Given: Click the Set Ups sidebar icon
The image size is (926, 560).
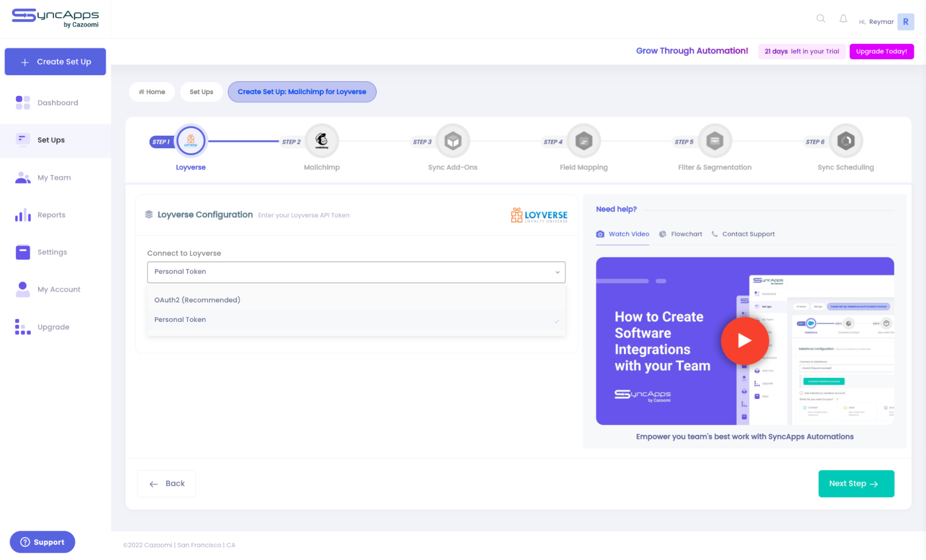Looking at the screenshot, I should (23, 139).
